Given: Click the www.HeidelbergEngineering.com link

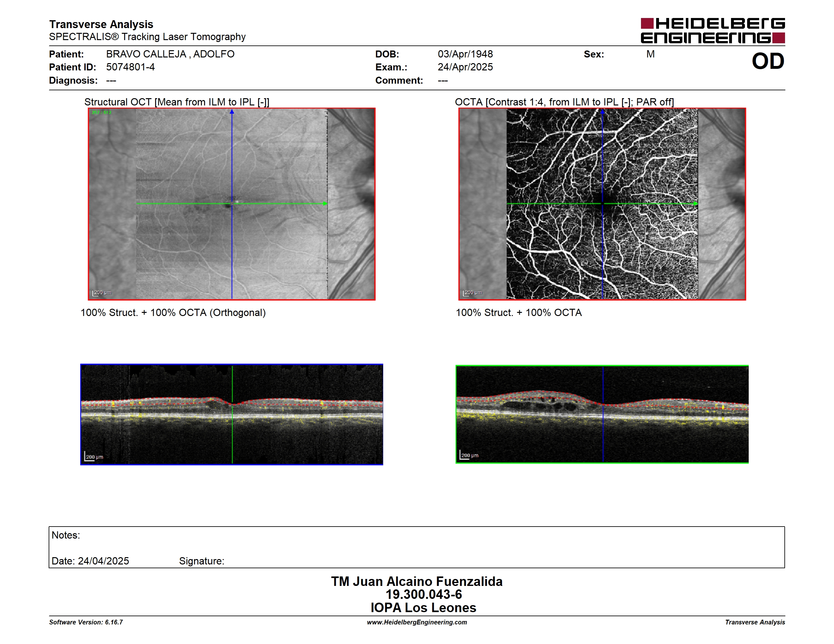Looking at the screenshot, I should [x=417, y=622].
